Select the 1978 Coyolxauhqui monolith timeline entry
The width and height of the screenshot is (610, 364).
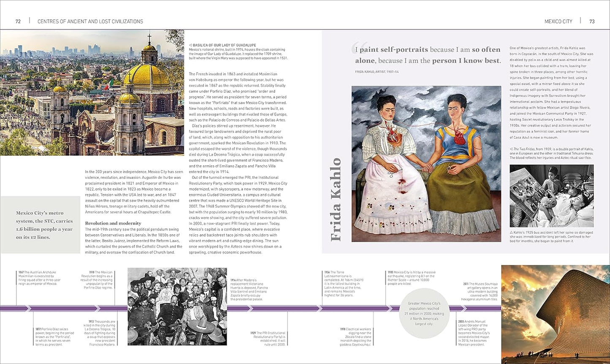[355, 337]
